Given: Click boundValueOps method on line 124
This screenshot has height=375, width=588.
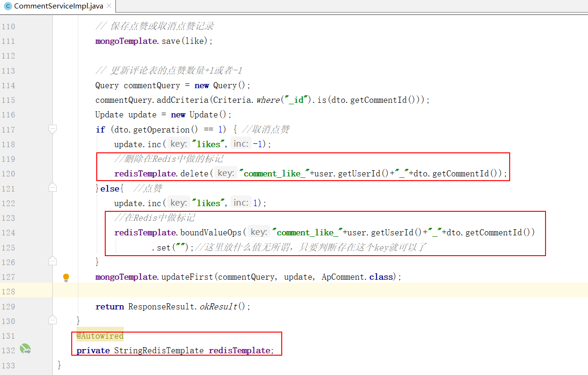Looking at the screenshot, I should (211, 233).
